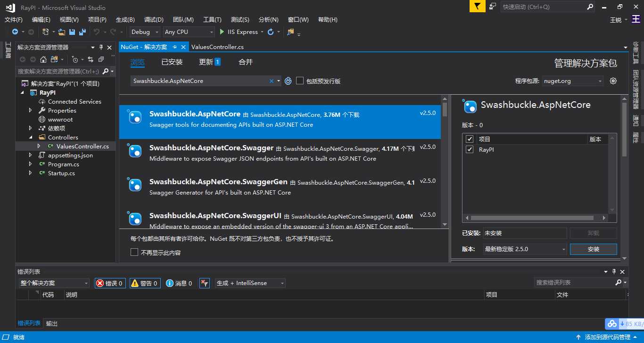Pin the Solution Explorer panel
The image size is (644, 343).
pos(101,47)
